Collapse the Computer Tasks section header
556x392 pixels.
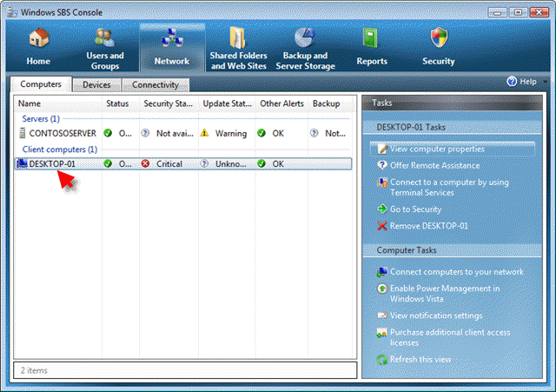453,250
